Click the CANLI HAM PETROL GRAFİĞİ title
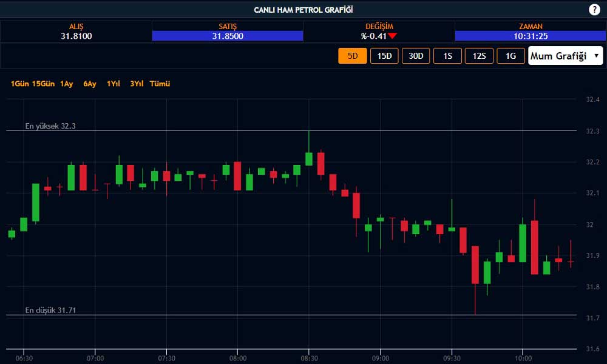Viewport: 607px width, 364px height. point(303,10)
